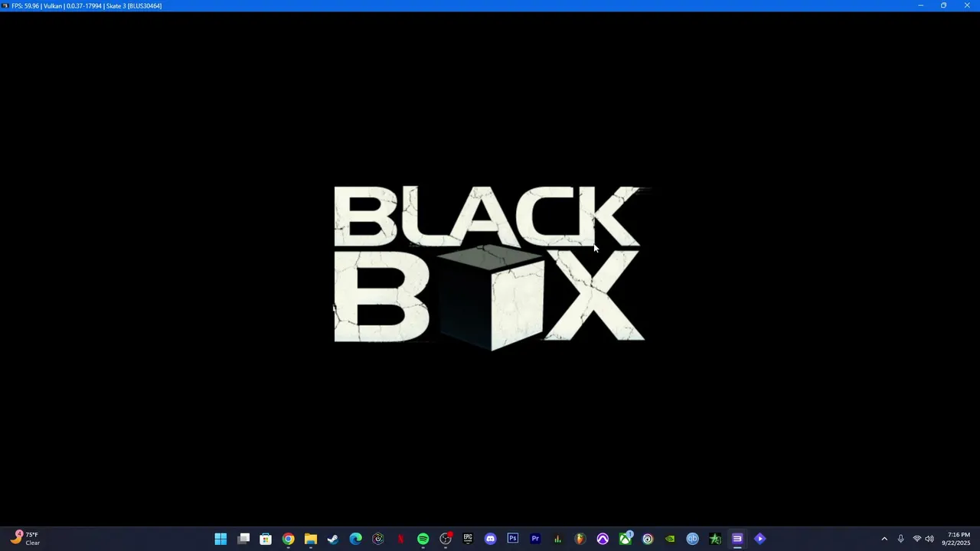Image resolution: width=980 pixels, height=551 pixels.
Task: Click the purple arrow icon at taskbar end
Action: click(x=760, y=539)
